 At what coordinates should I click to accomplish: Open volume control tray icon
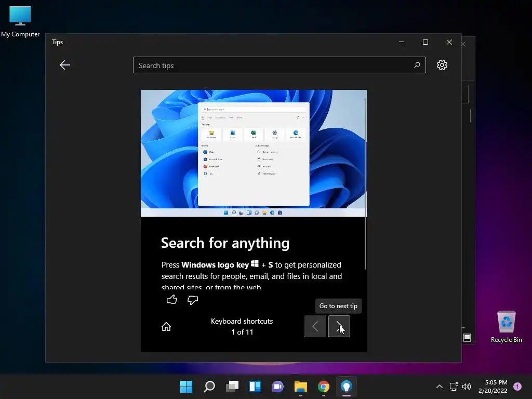467,387
